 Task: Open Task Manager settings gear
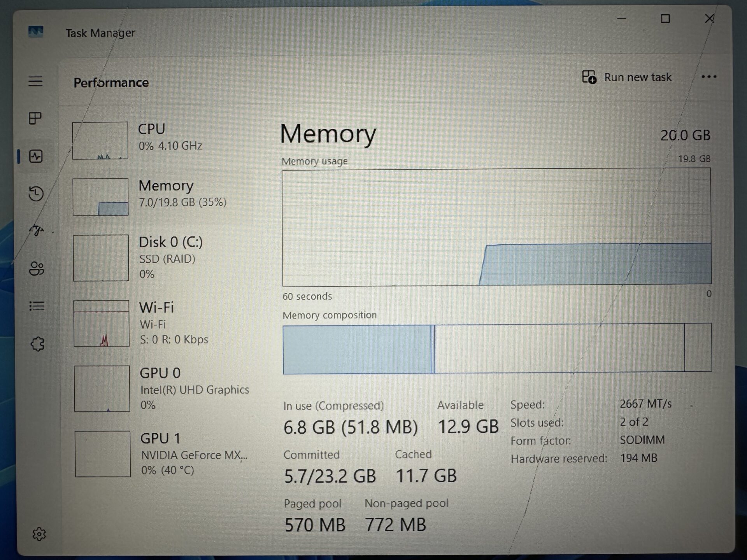coord(39,534)
